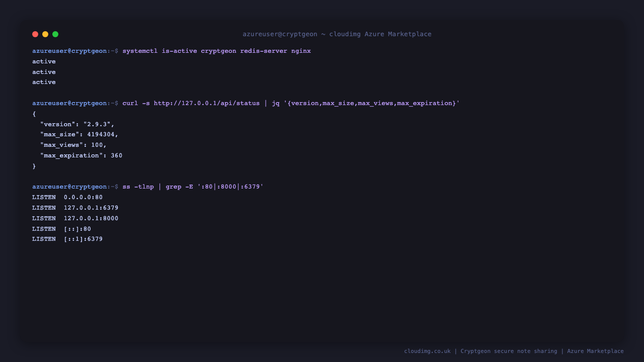644x362 pixels.
Task: Click the closing brace of the JSON output
Action: (x=34, y=166)
